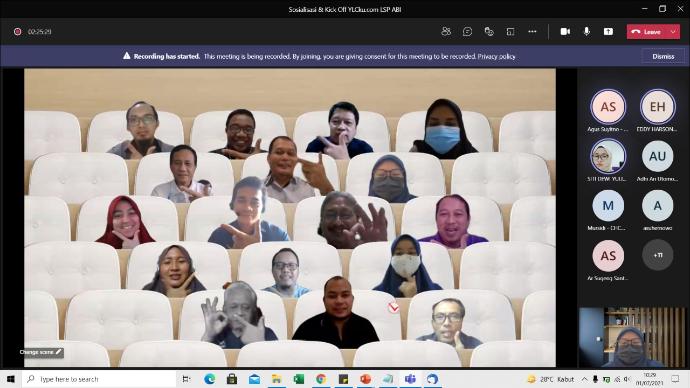Screen dimensions: 690x388
Task: Open the weather widget showing 28°C
Action: [x=551, y=379]
